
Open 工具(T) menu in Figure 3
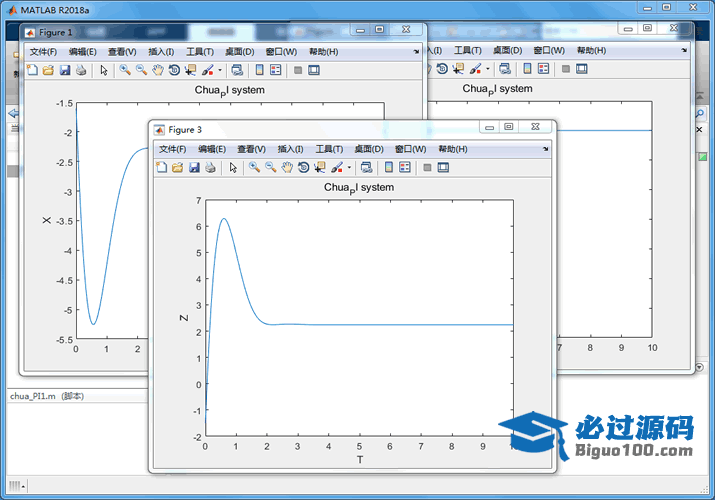click(329, 149)
